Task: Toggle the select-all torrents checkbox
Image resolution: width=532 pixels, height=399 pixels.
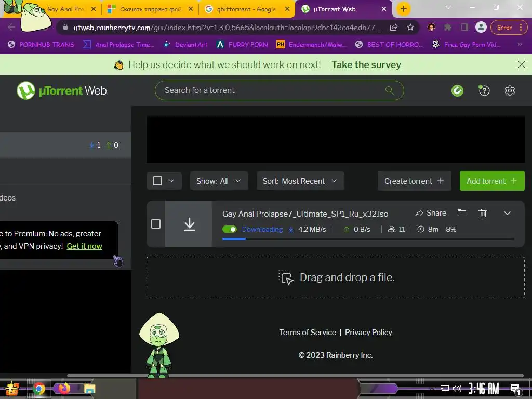Action: [157, 181]
